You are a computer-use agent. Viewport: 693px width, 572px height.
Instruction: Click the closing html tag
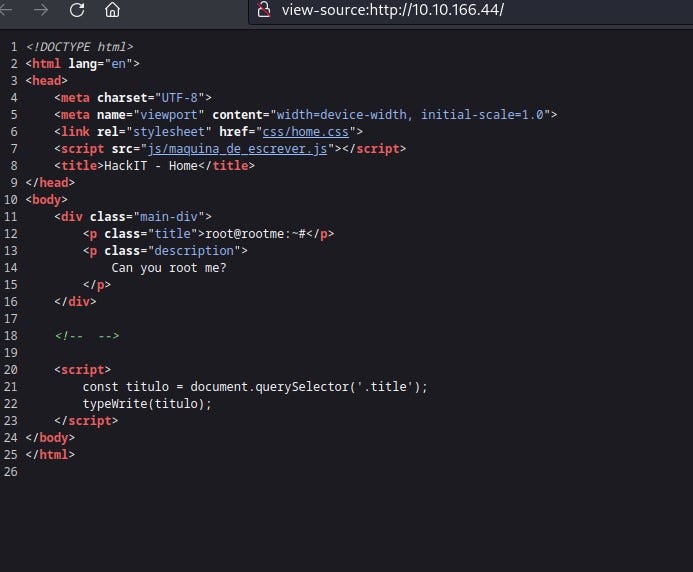[x=50, y=454]
